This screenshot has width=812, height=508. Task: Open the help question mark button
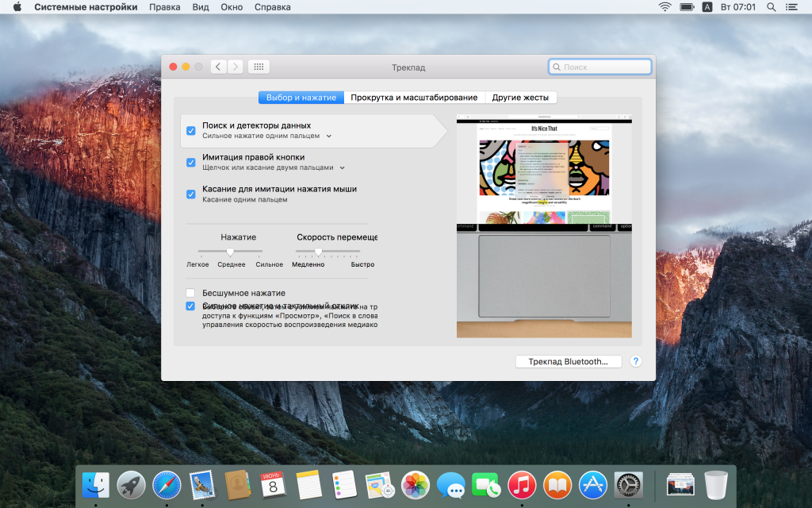click(x=635, y=361)
